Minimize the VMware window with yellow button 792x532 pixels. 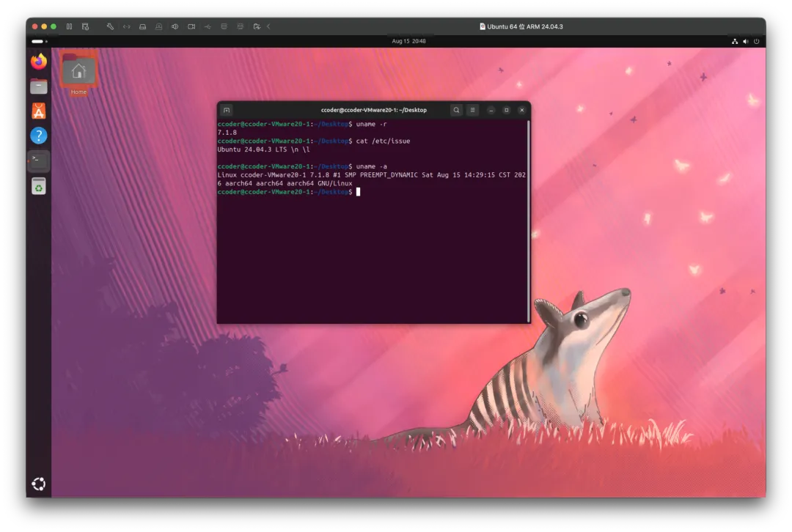[x=45, y=26]
